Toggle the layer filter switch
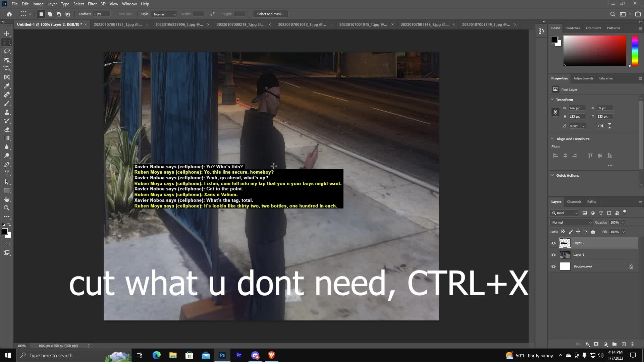This screenshot has width=644, height=362. coord(625,213)
